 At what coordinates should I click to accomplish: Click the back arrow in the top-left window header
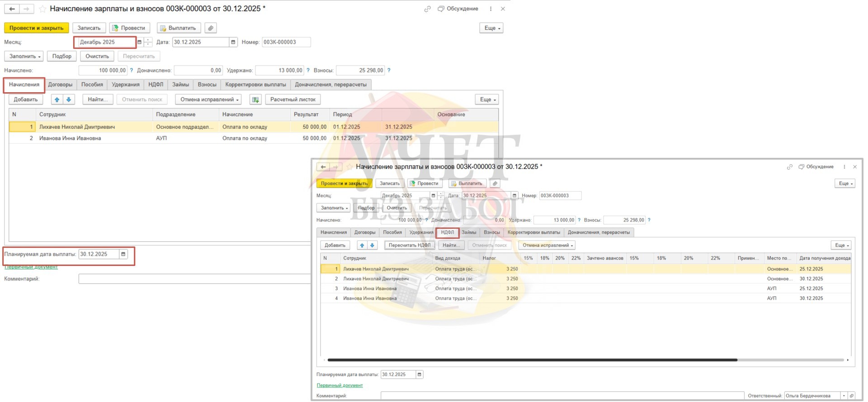point(12,9)
